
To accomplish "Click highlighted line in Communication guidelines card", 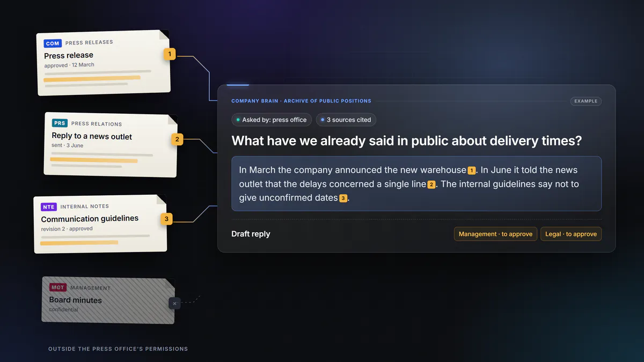I will tap(79, 243).
